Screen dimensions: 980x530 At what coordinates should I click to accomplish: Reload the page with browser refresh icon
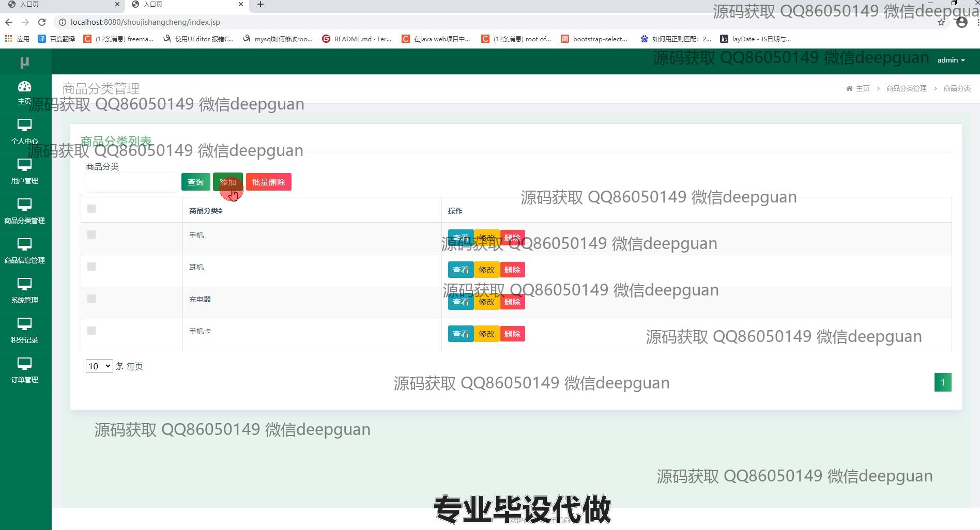click(x=42, y=22)
